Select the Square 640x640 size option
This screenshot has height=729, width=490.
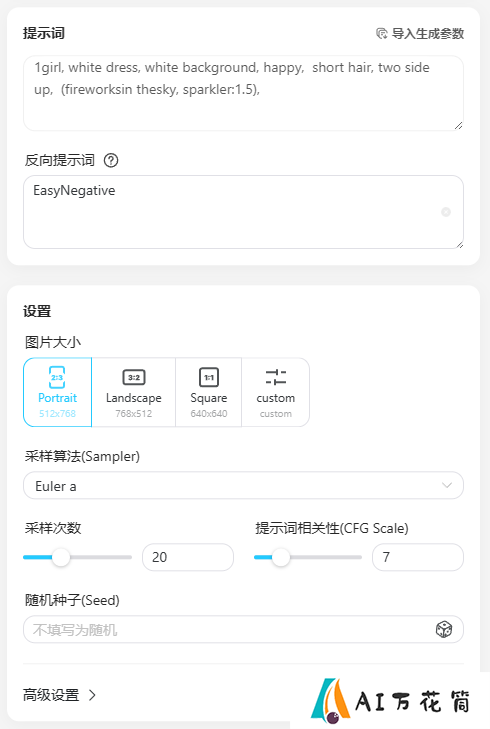(x=209, y=392)
